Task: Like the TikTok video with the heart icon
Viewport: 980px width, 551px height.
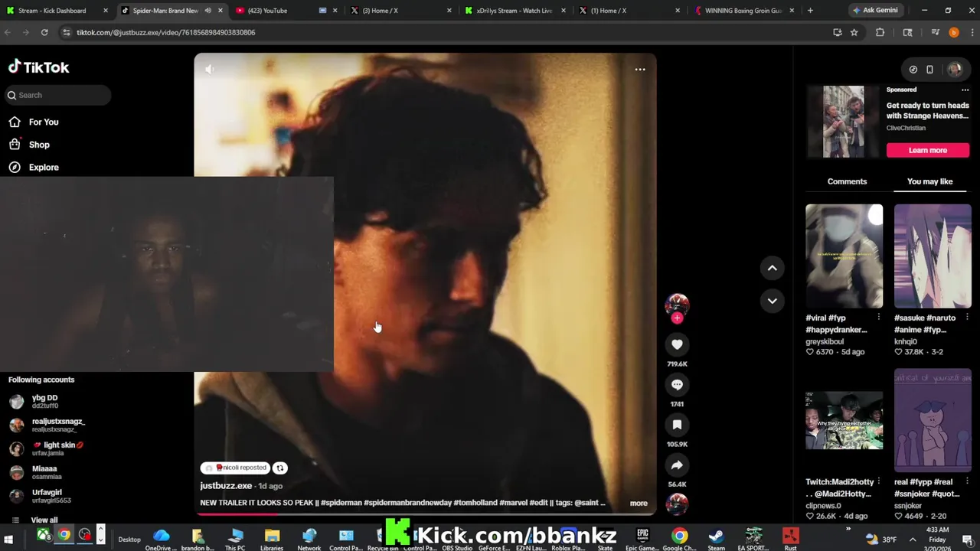Action: coord(677,344)
